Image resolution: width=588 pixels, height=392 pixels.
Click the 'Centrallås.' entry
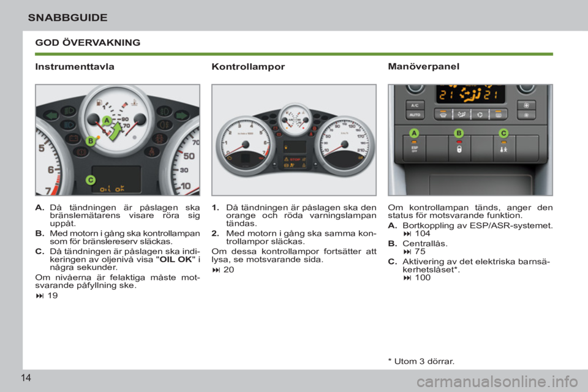425,243
